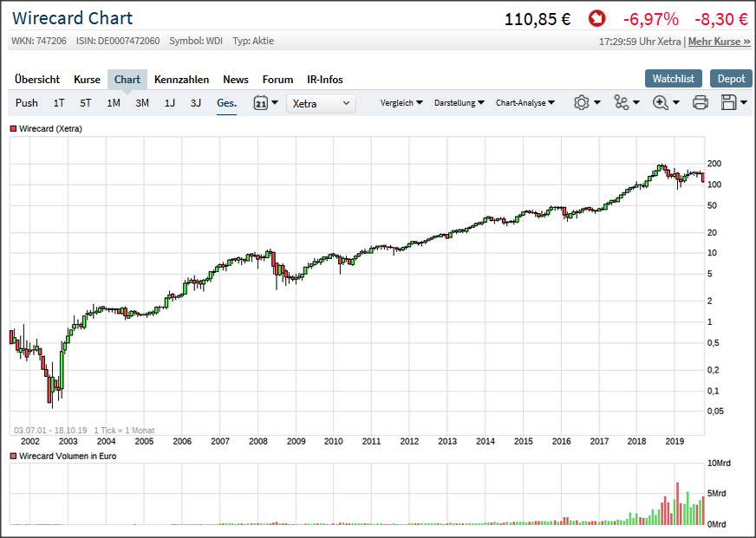
Task: Click the red down-trend arrow icon
Action: coord(596,19)
